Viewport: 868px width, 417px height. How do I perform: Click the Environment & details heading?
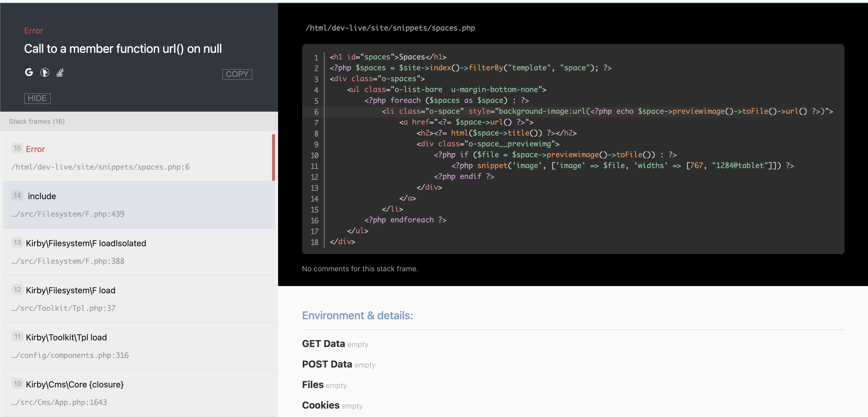pyautogui.click(x=357, y=315)
